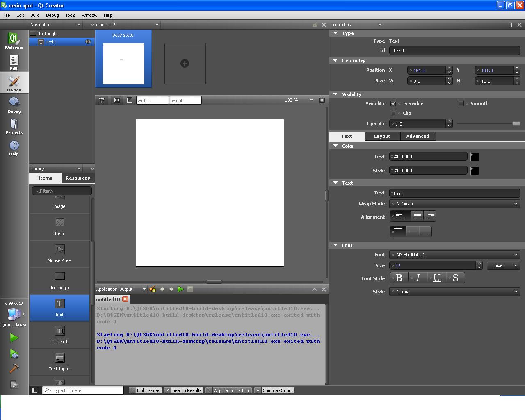Toggle the Strikethrough font style
Image resolution: width=525 pixels, height=420 pixels.
point(455,278)
